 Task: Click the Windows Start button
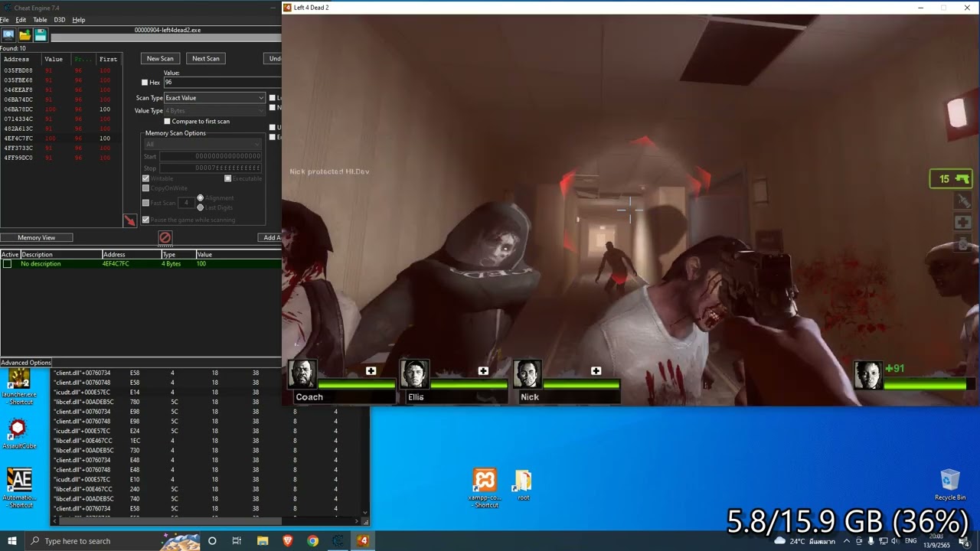click(x=12, y=541)
